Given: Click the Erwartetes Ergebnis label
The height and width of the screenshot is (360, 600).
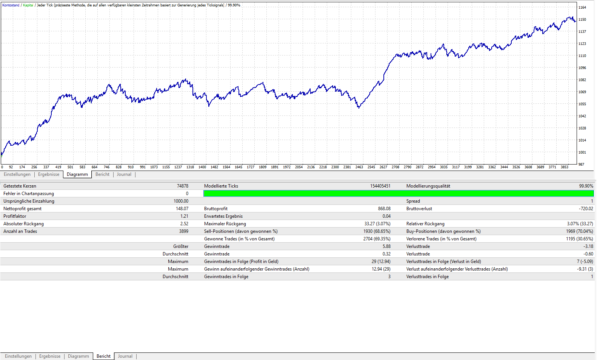Looking at the screenshot, I should [223, 216].
